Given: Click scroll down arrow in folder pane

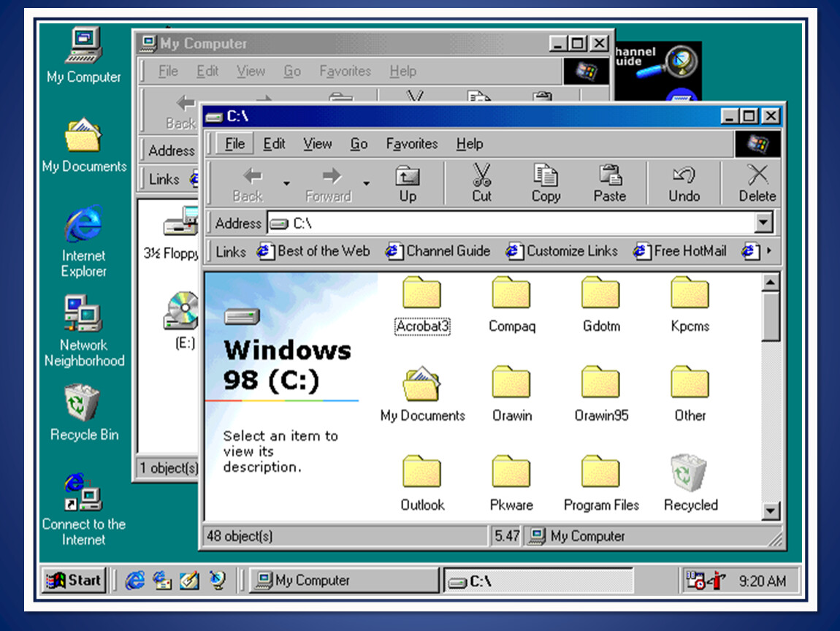Looking at the screenshot, I should coord(771,511).
